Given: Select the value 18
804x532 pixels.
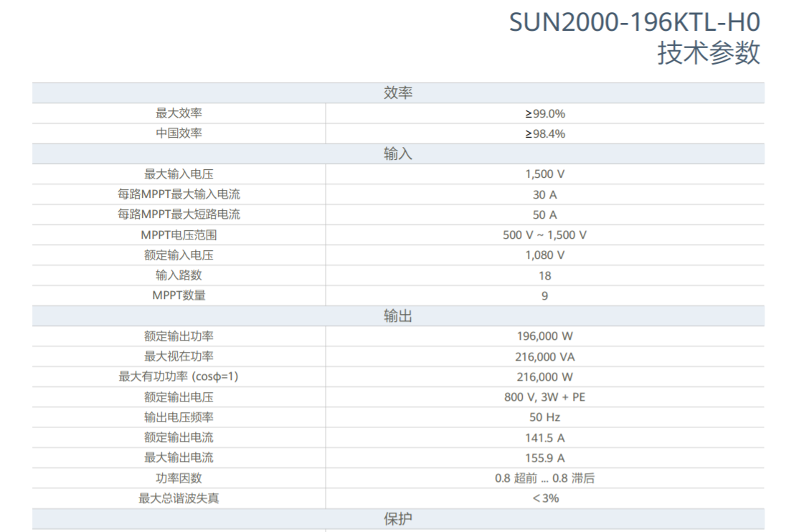Looking at the screenshot, I should click(544, 276).
